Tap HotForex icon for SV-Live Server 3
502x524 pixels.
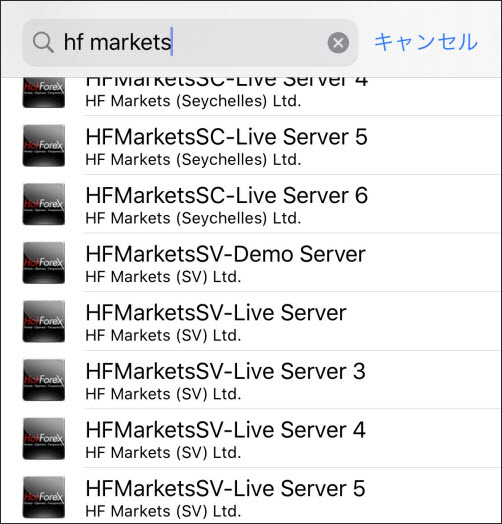pos(43,380)
